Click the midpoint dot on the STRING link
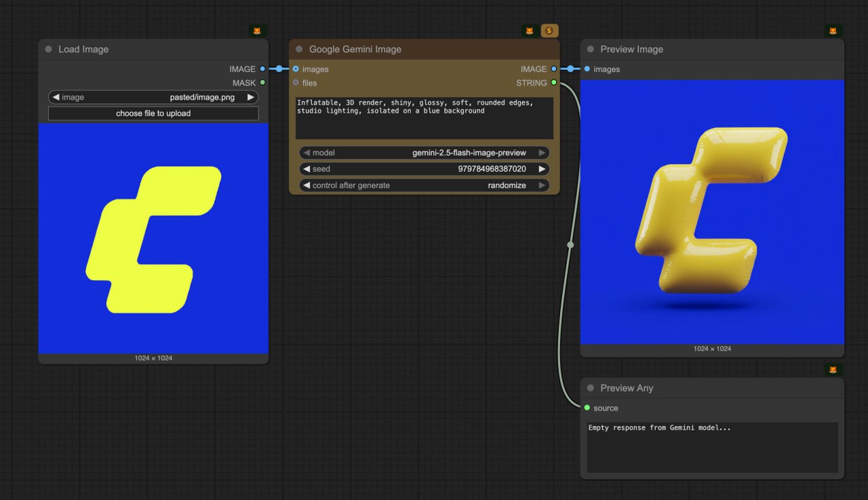 click(x=570, y=244)
